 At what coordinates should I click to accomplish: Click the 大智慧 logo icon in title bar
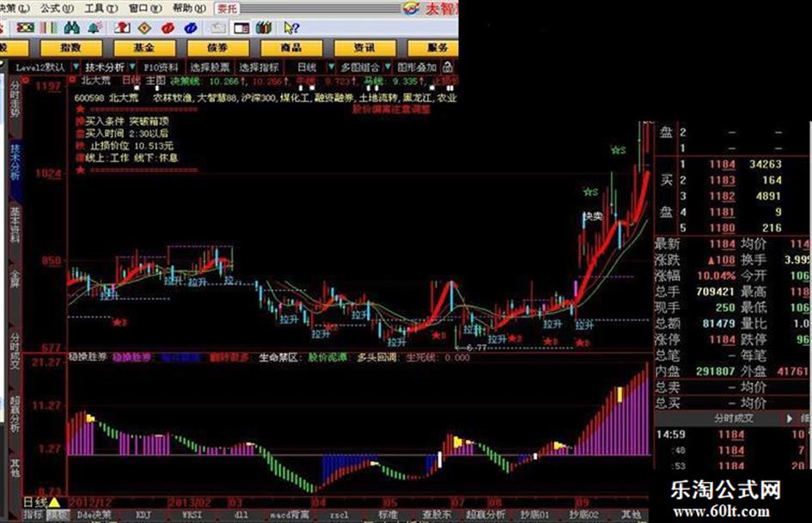412,8
